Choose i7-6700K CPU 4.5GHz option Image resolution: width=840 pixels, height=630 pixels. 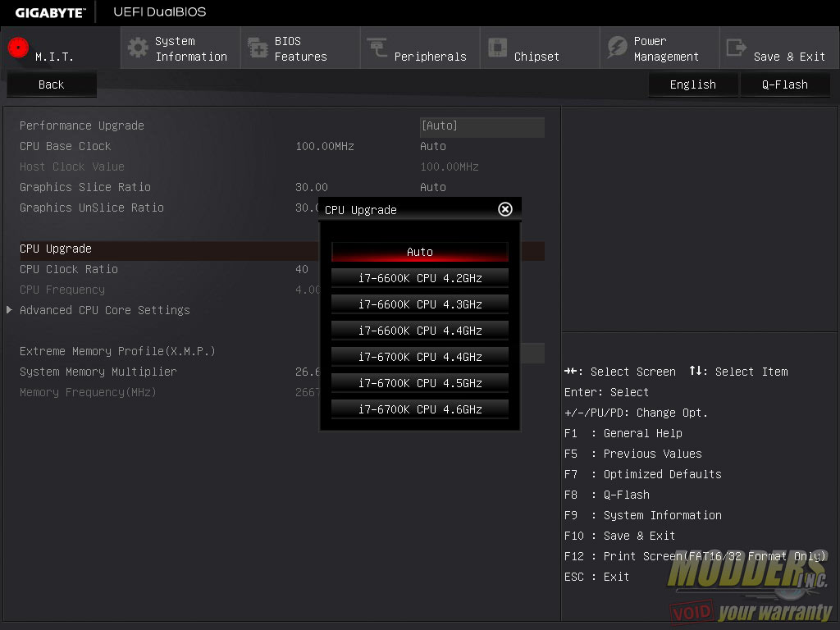[419, 383]
